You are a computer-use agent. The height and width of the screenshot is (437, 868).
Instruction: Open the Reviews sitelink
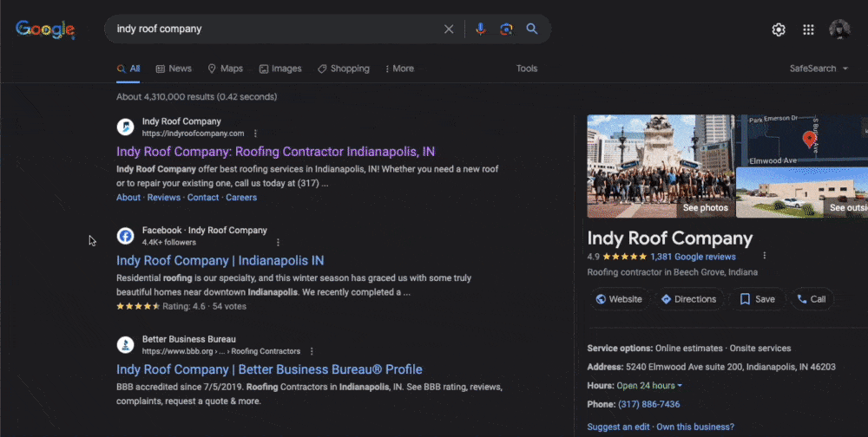tap(164, 198)
